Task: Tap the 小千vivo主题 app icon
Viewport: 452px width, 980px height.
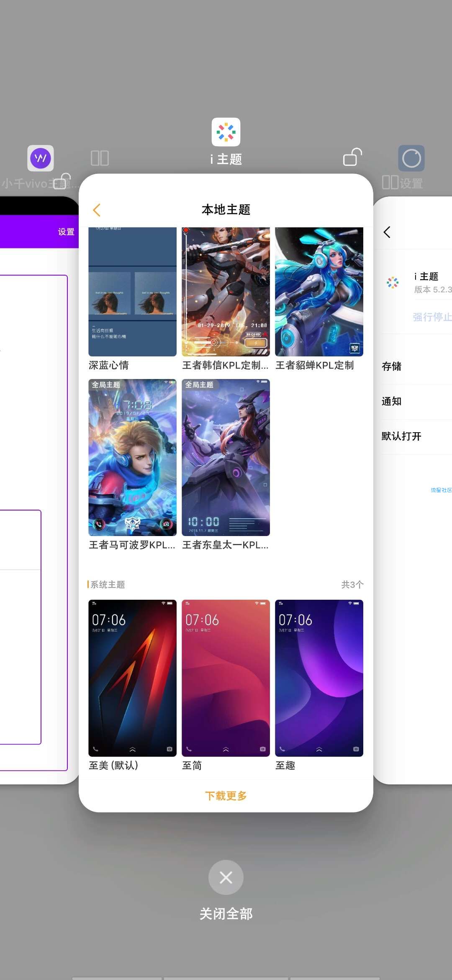Action: (41, 158)
